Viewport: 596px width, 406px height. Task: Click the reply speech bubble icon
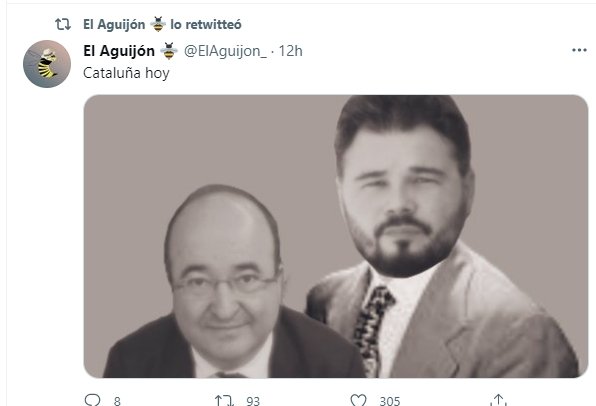(x=92, y=400)
